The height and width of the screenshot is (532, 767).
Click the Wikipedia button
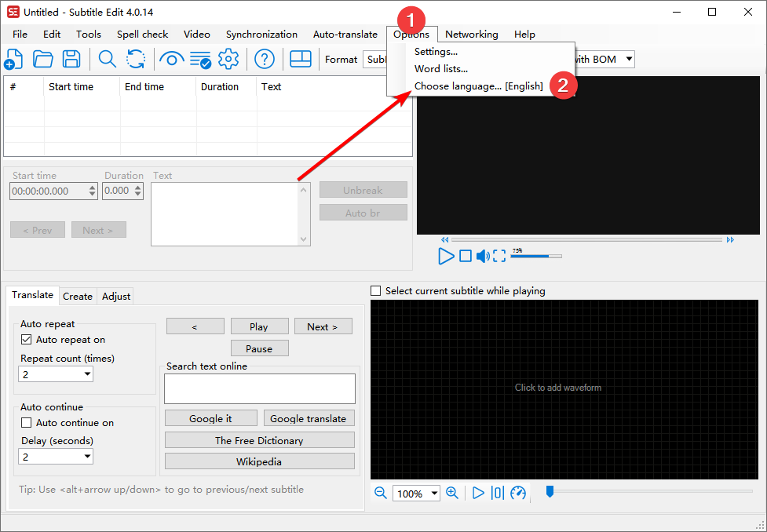[x=259, y=461]
